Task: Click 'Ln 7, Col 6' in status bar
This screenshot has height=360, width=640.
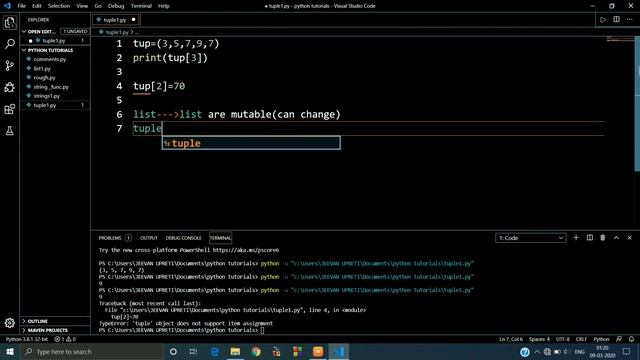Action: point(511,339)
